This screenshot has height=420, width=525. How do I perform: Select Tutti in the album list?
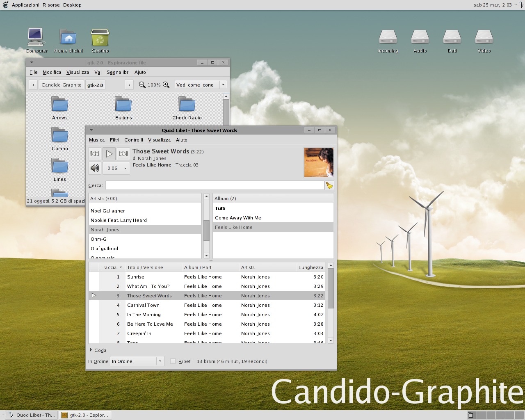pos(273,208)
